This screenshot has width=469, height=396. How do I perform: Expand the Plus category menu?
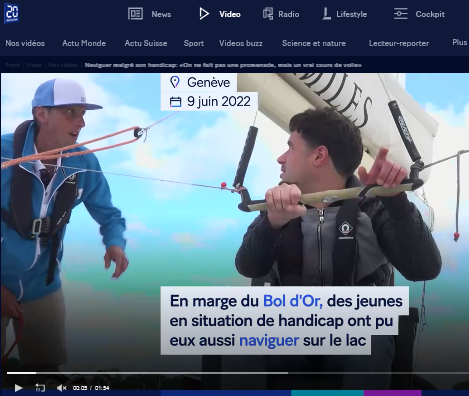[460, 42]
